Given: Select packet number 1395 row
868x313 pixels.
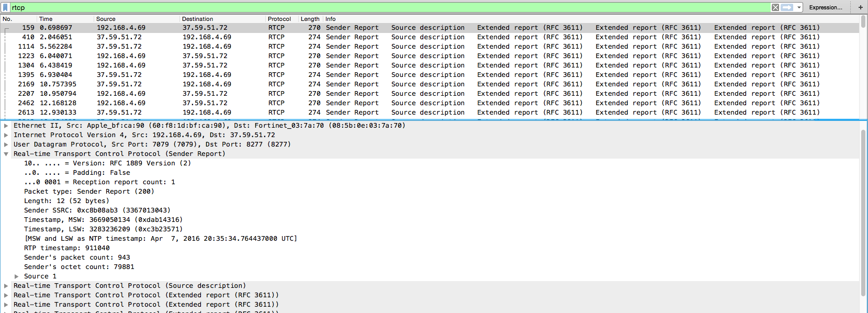Looking at the screenshot, I should 430,75.
